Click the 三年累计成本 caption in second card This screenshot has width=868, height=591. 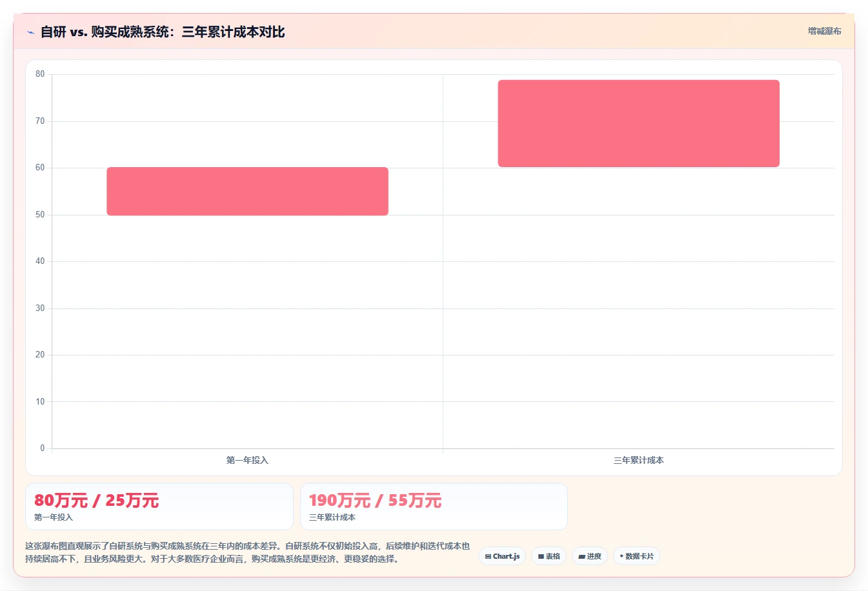tap(332, 517)
